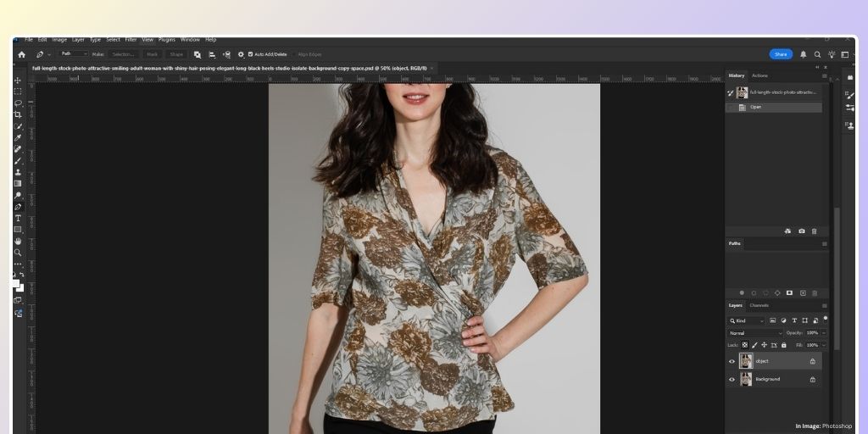Open the Edit Toolbar three-dots menu
The height and width of the screenshot is (434, 868).
click(x=18, y=264)
